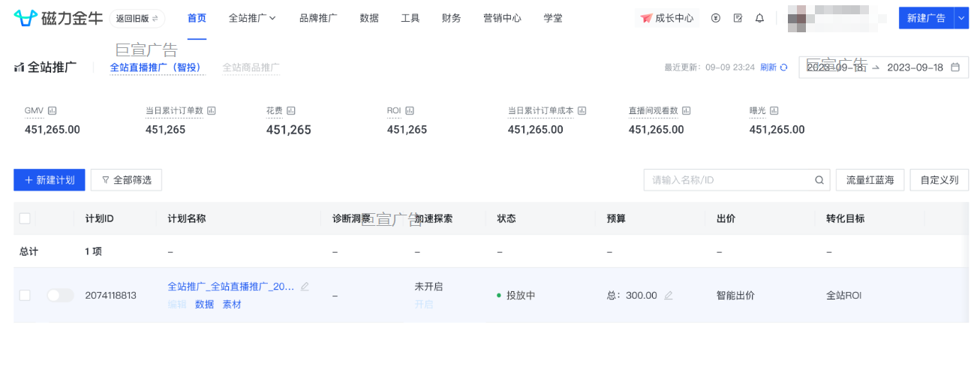Screen dimensions: 980x370
Task: Click the calendar icon in date range
Action: (955, 68)
